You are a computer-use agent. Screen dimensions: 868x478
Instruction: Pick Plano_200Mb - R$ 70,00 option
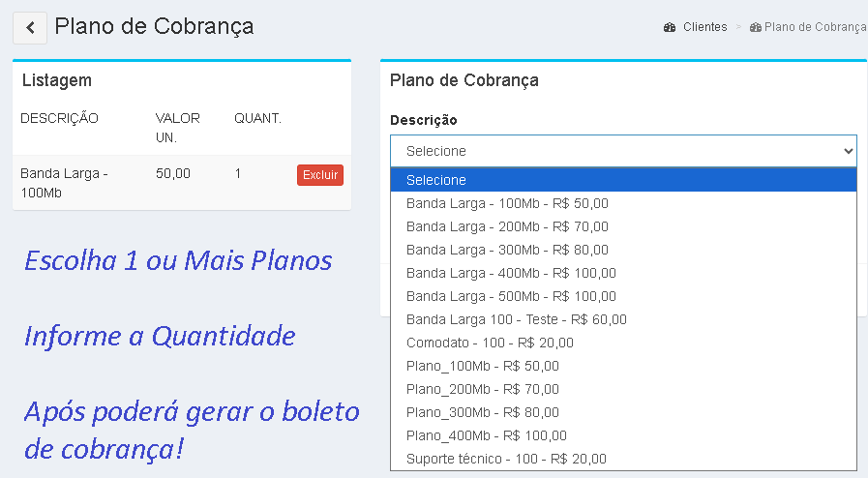point(482,389)
